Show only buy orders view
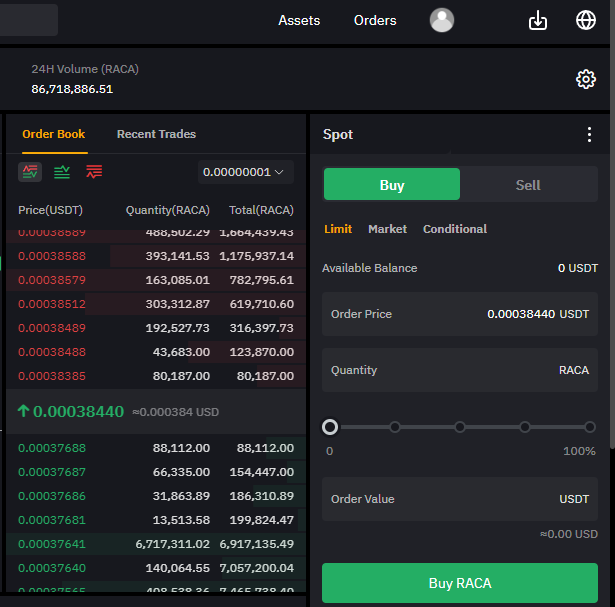 tap(62, 172)
